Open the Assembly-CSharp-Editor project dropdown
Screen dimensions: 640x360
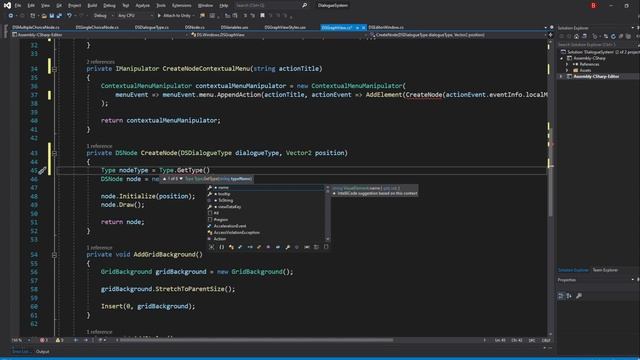(x=100, y=35)
